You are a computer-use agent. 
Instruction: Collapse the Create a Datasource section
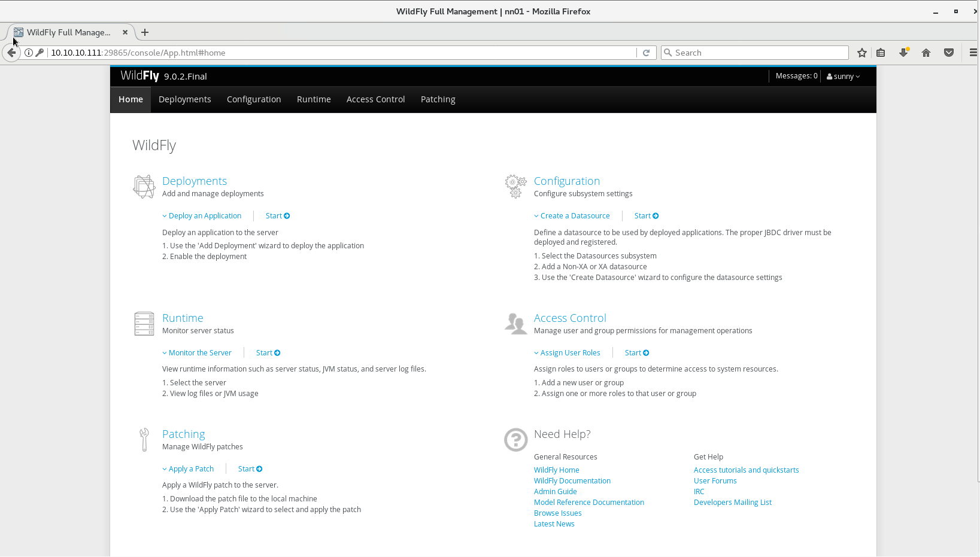[572, 216]
